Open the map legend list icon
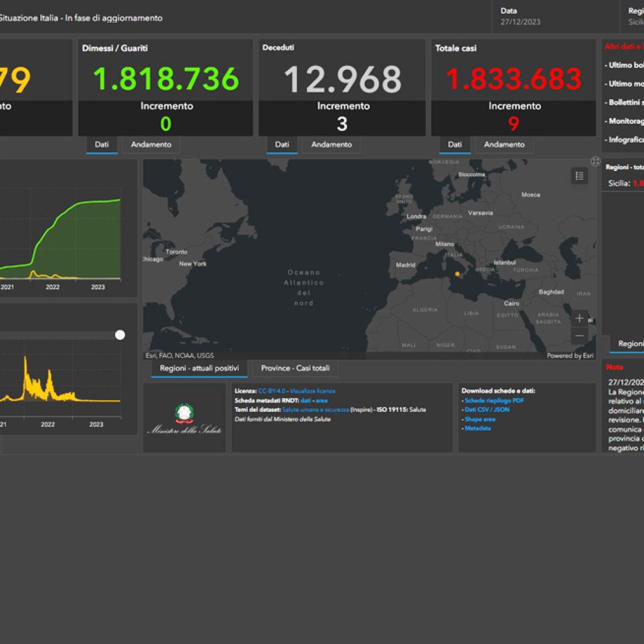644x644 pixels. click(x=579, y=176)
